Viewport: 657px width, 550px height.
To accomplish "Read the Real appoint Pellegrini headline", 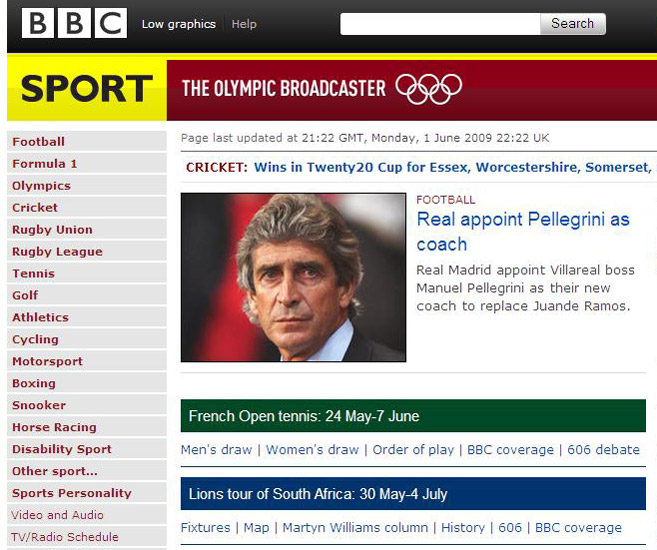I will pyautogui.click(x=522, y=231).
